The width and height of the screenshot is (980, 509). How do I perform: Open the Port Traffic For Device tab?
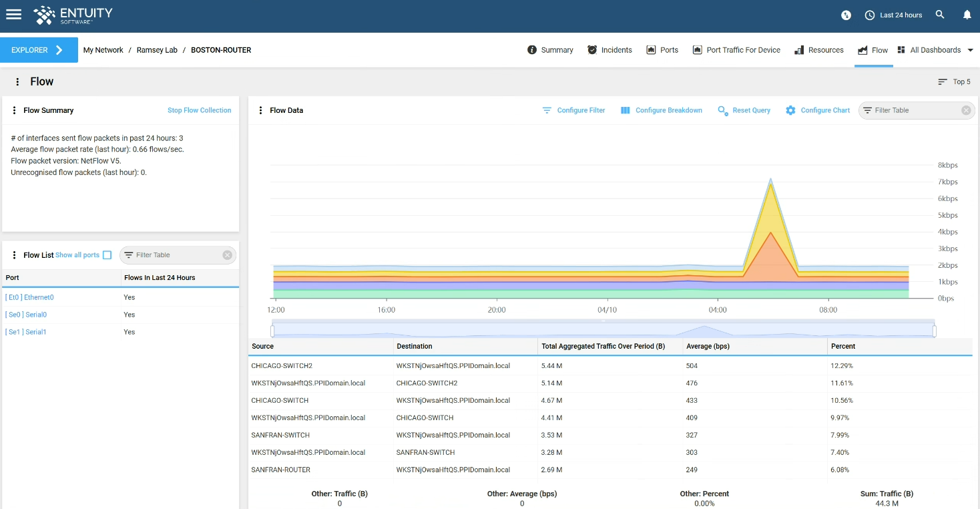point(736,50)
